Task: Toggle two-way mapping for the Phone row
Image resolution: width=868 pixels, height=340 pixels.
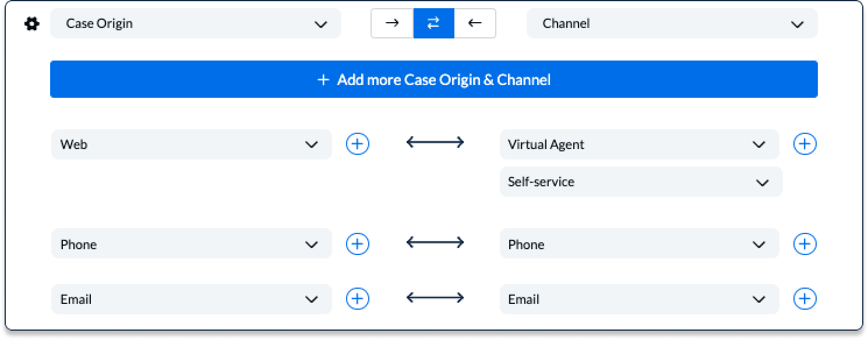Action: point(434,242)
